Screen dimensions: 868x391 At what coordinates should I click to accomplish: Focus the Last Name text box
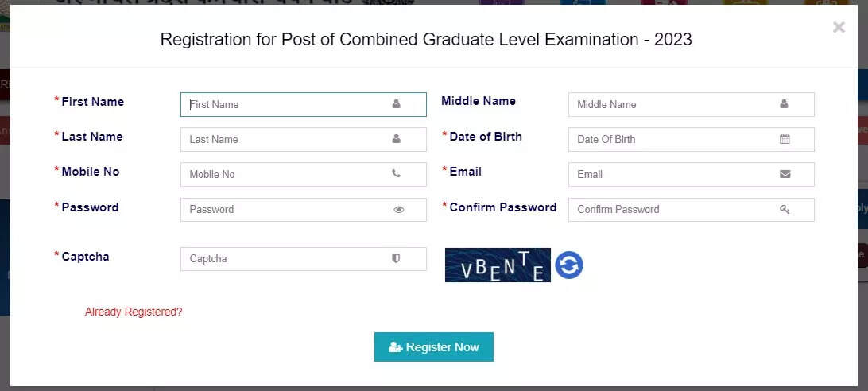[304, 139]
